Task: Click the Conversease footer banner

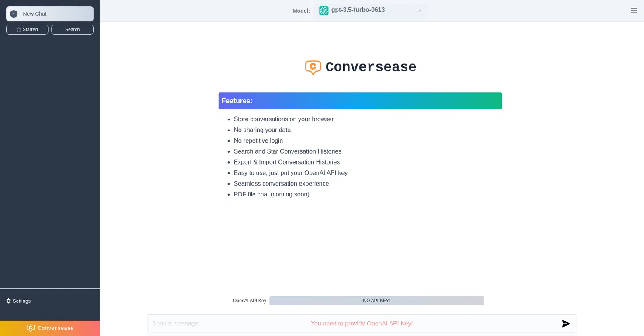Action: (50, 328)
